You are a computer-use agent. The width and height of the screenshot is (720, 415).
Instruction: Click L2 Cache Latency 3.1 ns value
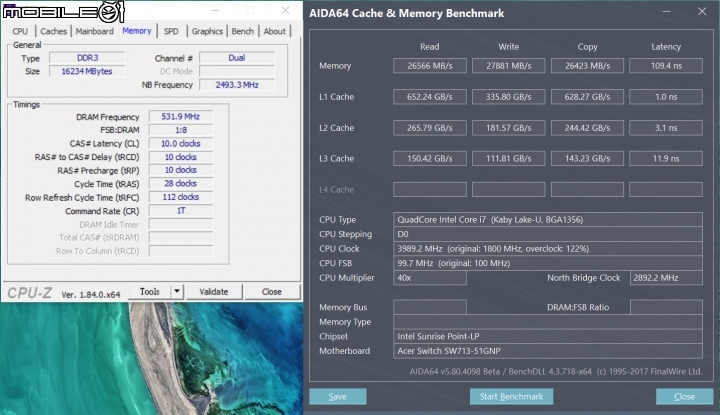point(666,128)
